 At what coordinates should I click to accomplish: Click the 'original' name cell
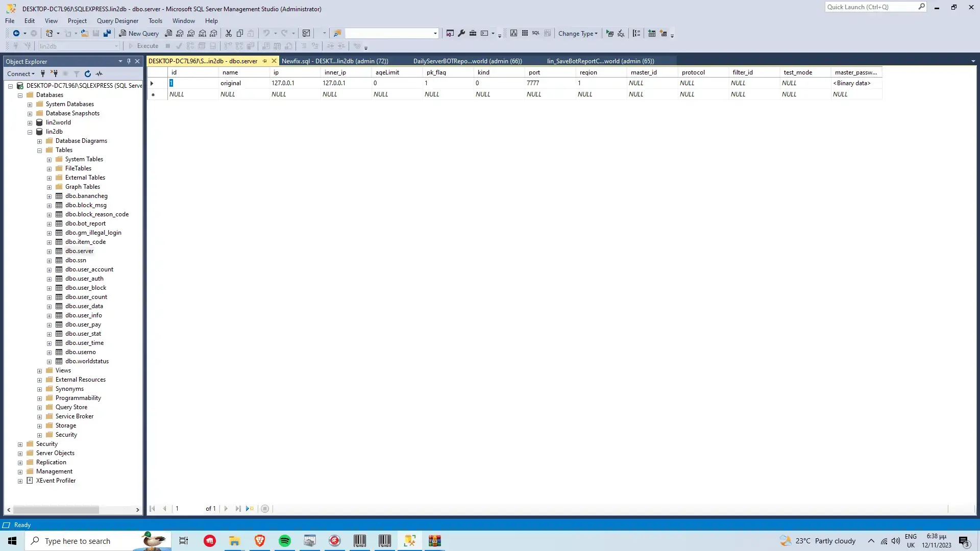(244, 83)
